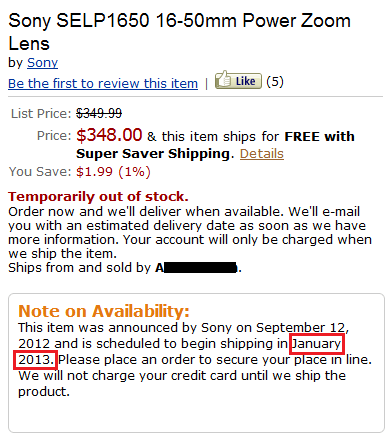Click the 'You Save:' label
This screenshot has width=391, height=438.
pos(40,172)
